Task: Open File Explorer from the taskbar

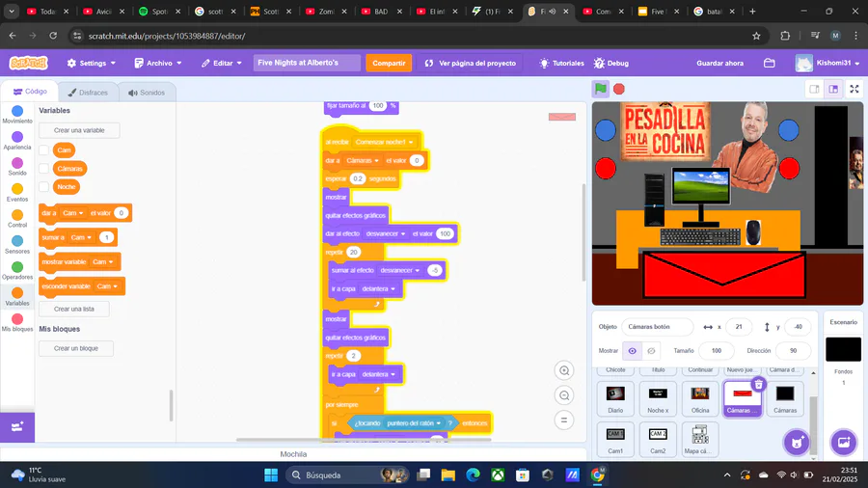Action: [448, 474]
